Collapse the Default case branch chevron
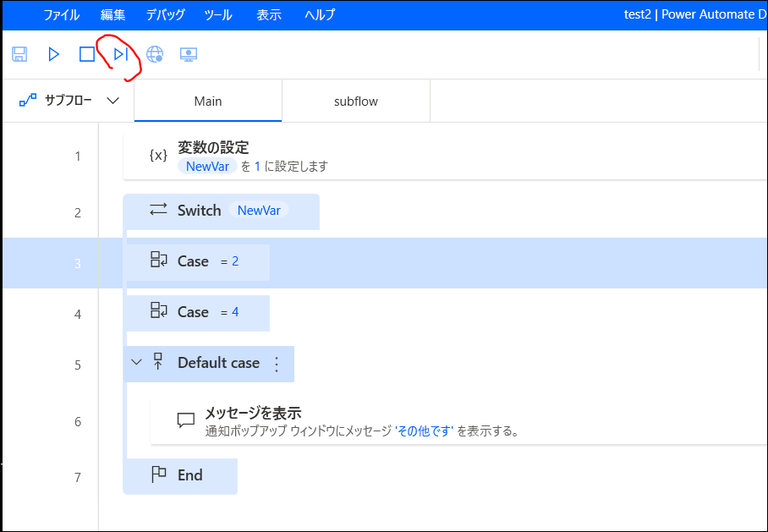Viewport: 768px width, 532px height. [136, 362]
